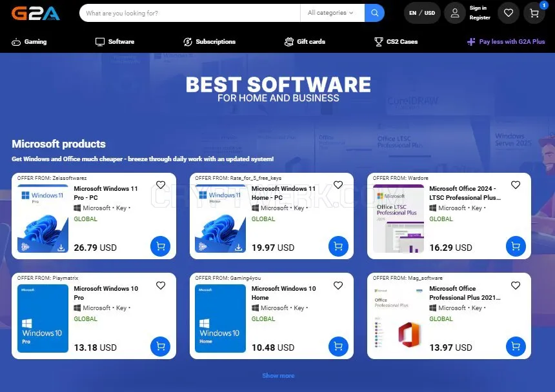Screen dimensions: 555x392
Task: Click Pay less with G2A Plus
Action: (x=506, y=42)
